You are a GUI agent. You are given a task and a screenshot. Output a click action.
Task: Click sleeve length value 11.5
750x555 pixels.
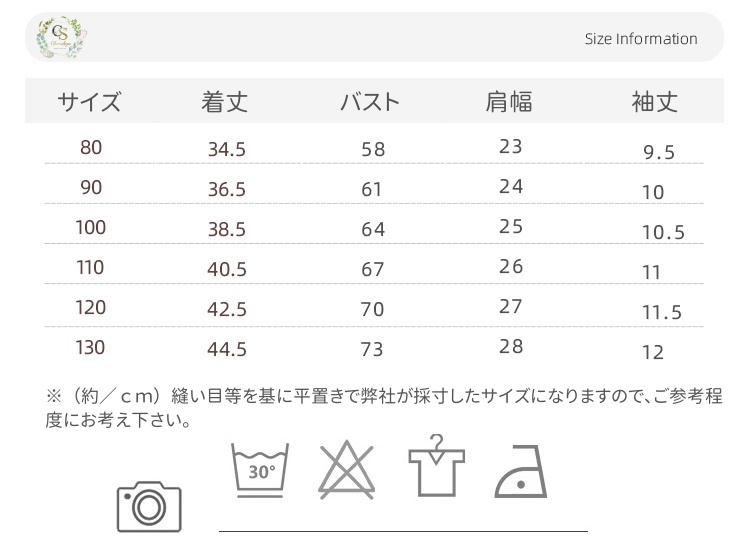tap(661, 313)
